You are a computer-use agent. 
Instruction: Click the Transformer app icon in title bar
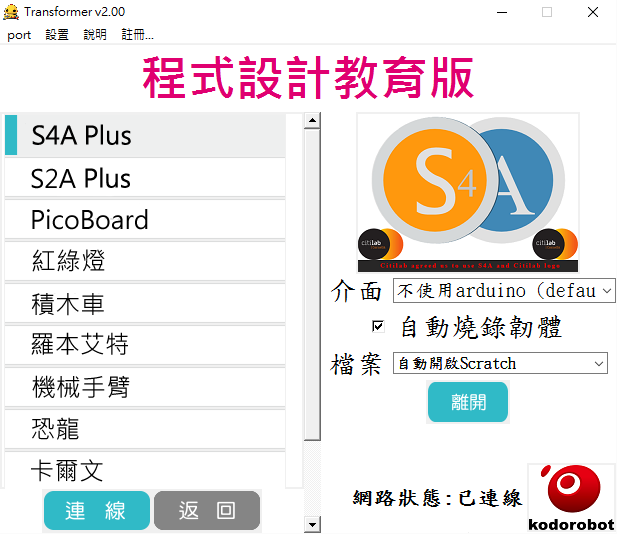pos(11,12)
